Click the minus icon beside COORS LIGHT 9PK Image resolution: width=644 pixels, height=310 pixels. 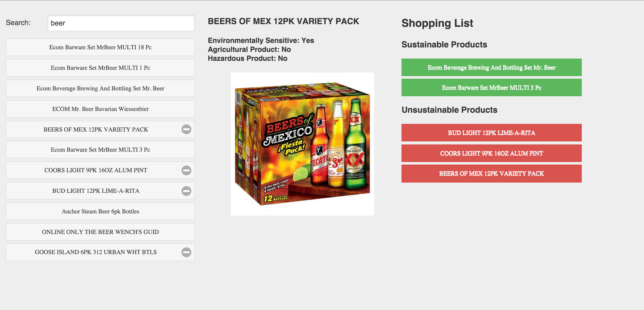[186, 170]
